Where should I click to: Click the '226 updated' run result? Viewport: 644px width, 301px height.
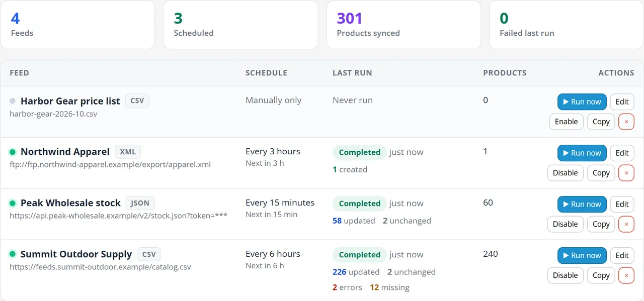click(x=356, y=272)
